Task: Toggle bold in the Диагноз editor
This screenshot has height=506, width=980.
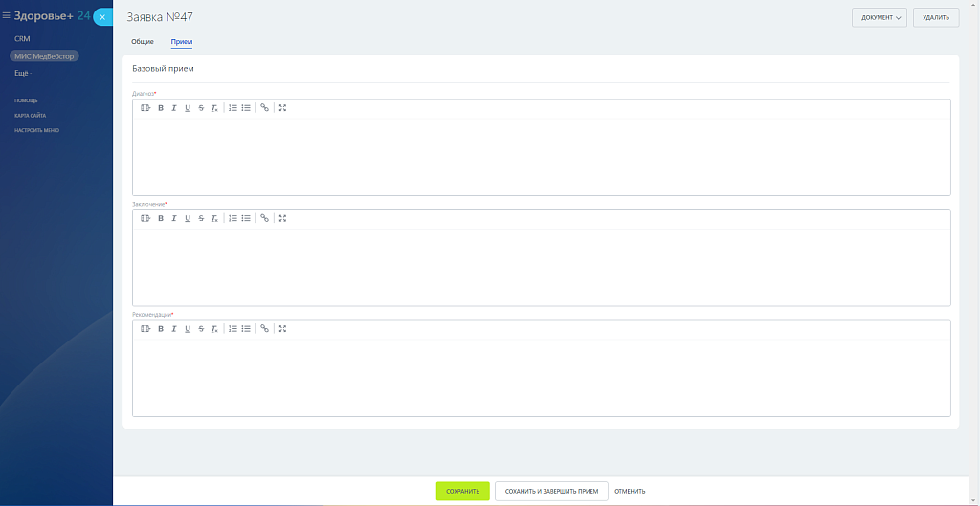Action: (x=161, y=108)
